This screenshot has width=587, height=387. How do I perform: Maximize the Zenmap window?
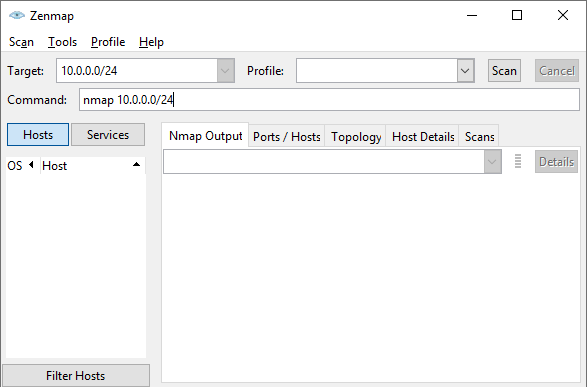pos(517,15)
